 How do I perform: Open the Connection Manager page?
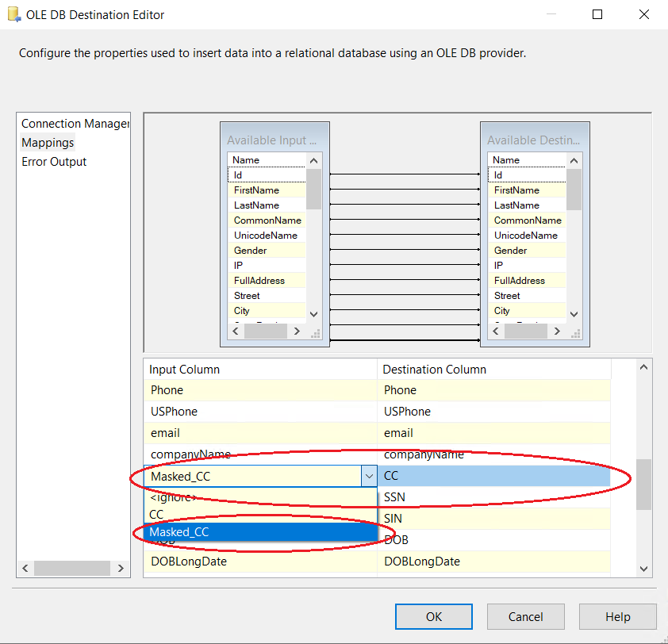click(75, 124)
